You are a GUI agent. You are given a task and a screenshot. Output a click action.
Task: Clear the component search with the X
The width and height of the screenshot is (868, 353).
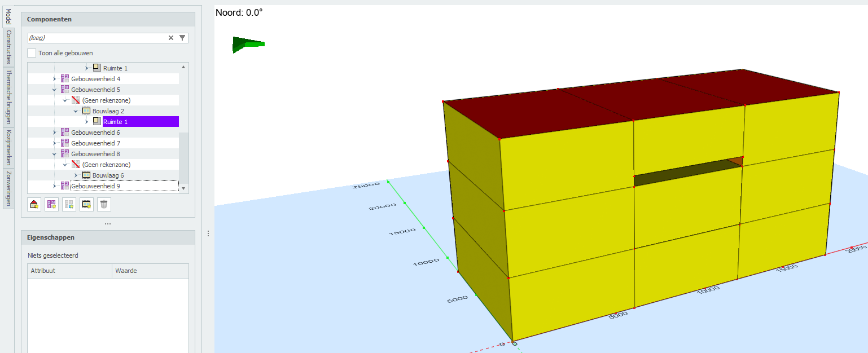(x=171, y=38)
